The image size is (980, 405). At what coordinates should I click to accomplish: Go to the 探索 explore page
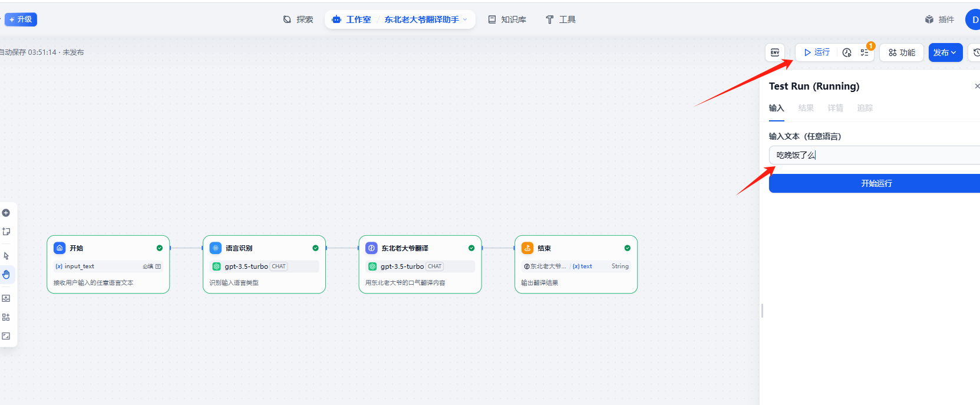(x=298, y=19)
